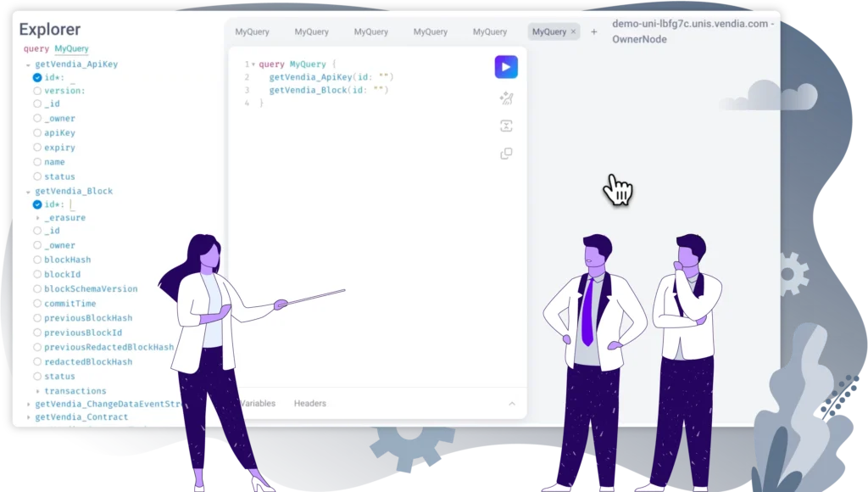
Task: Expand the getVendia_Contract node
Action: point(28,417)
